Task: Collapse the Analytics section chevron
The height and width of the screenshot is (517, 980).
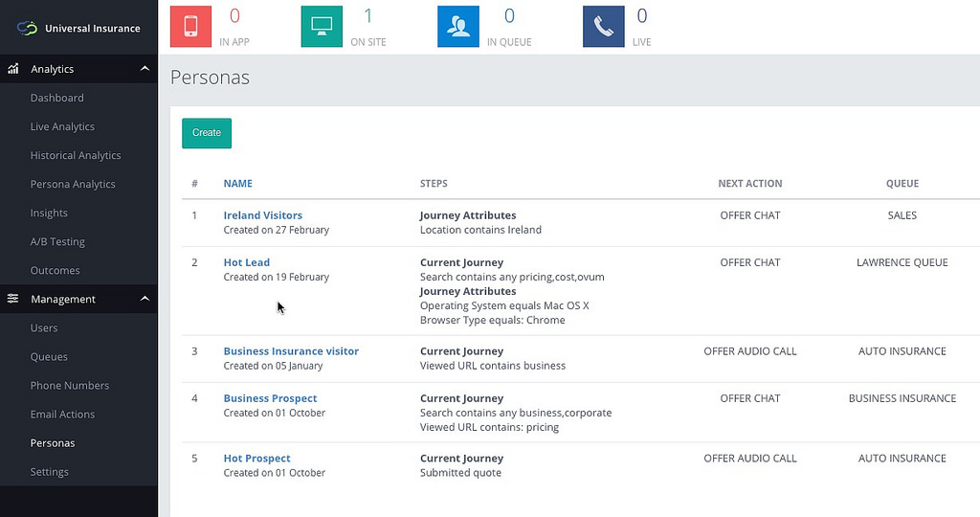Action: point(145,69)
